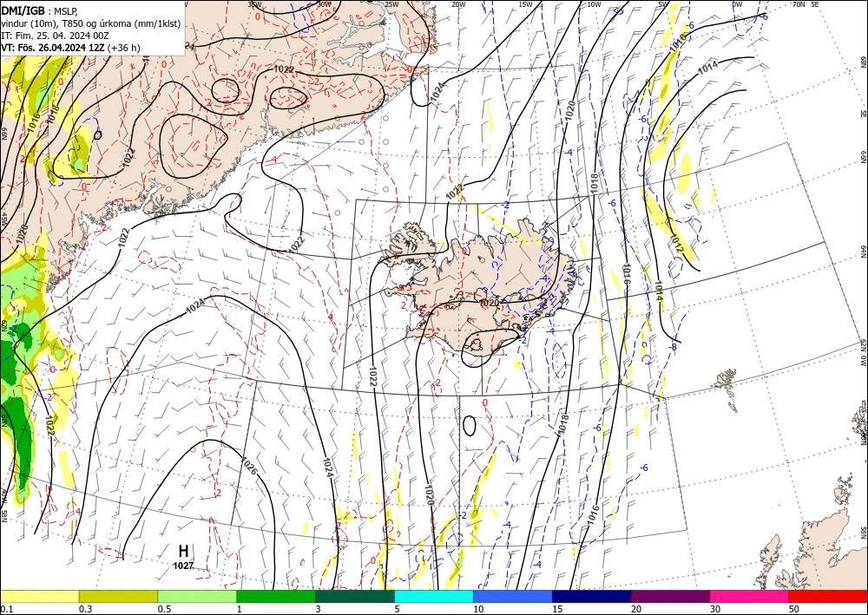
Task: Click the '1027' pressure value under H
Action: coord(183,566)
